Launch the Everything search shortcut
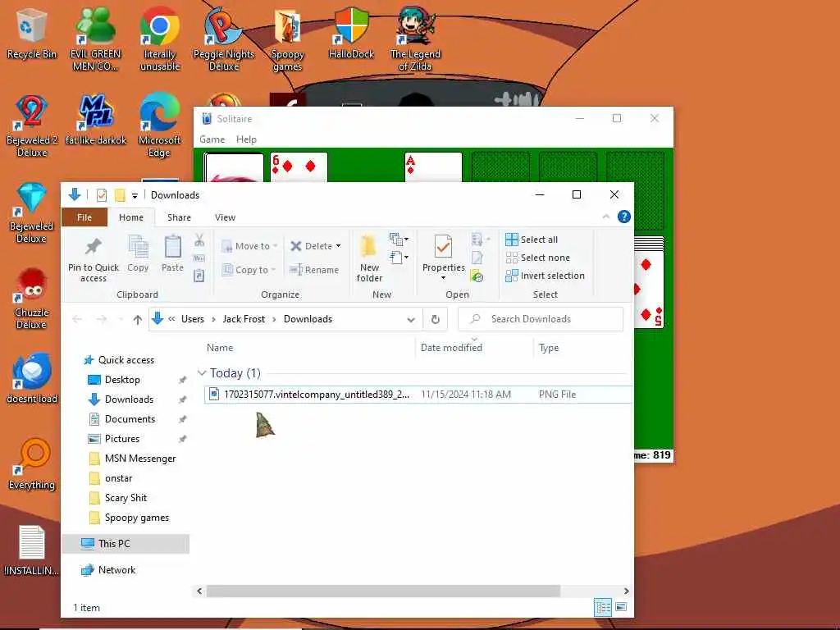This screenshot has height=630, width=840. click(32, 464)
